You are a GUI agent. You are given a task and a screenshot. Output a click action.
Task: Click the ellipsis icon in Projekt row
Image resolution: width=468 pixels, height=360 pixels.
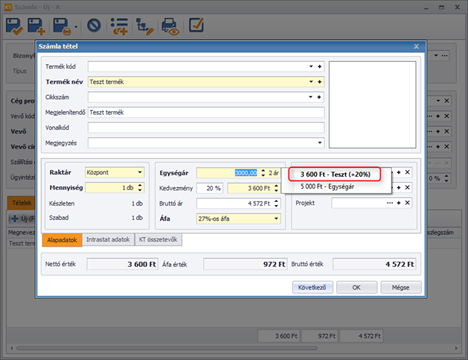[390, 203]
